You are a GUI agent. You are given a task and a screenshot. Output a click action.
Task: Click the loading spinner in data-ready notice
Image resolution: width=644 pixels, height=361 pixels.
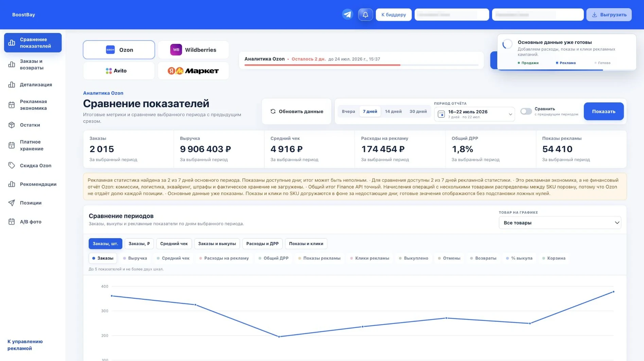[507, 44]
